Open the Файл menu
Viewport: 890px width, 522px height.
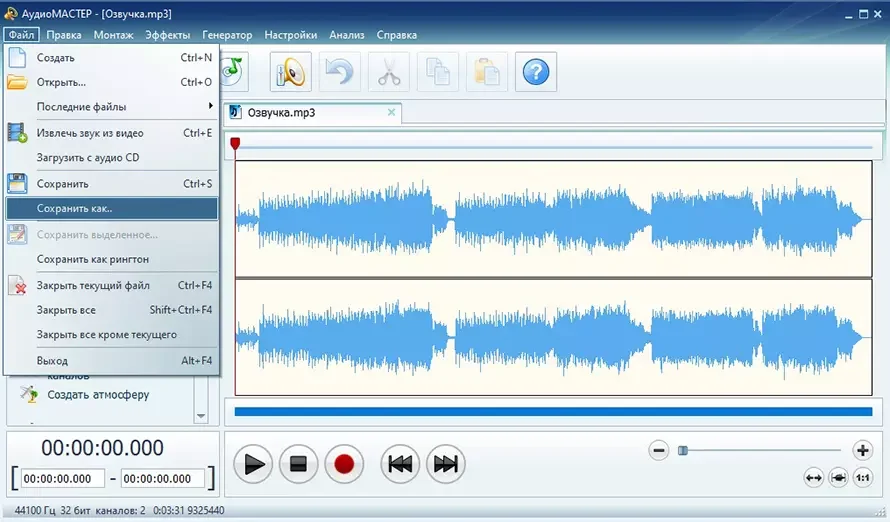coord(22,35)
